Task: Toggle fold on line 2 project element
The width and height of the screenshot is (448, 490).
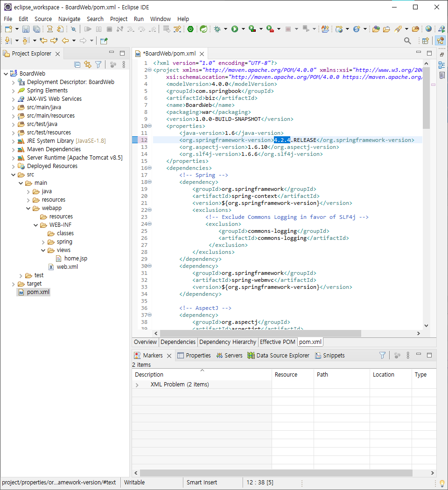Action: [x=150, y=70]
